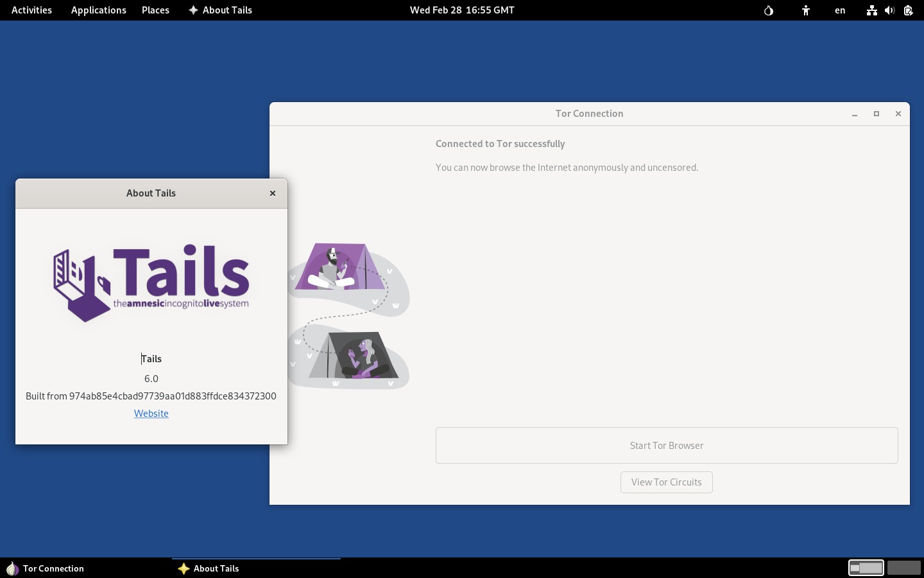Click the version number 6.0 text
924x578 pixels.
click(151, 379)
